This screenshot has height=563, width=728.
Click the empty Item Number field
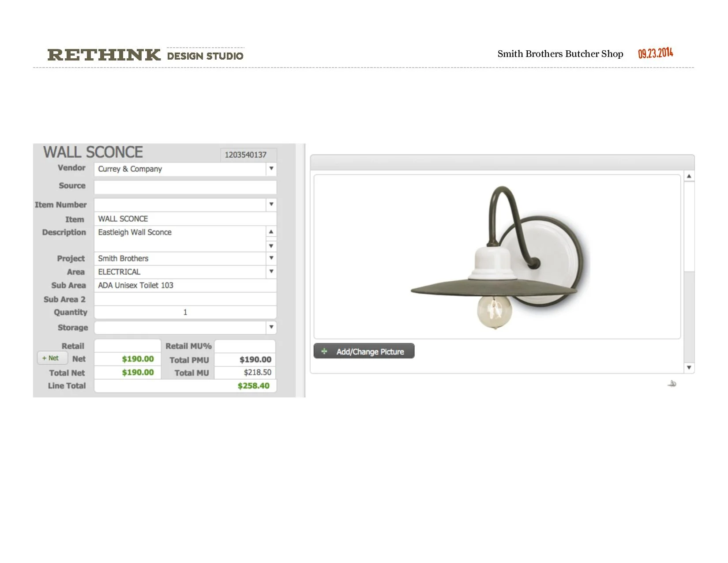180,204
